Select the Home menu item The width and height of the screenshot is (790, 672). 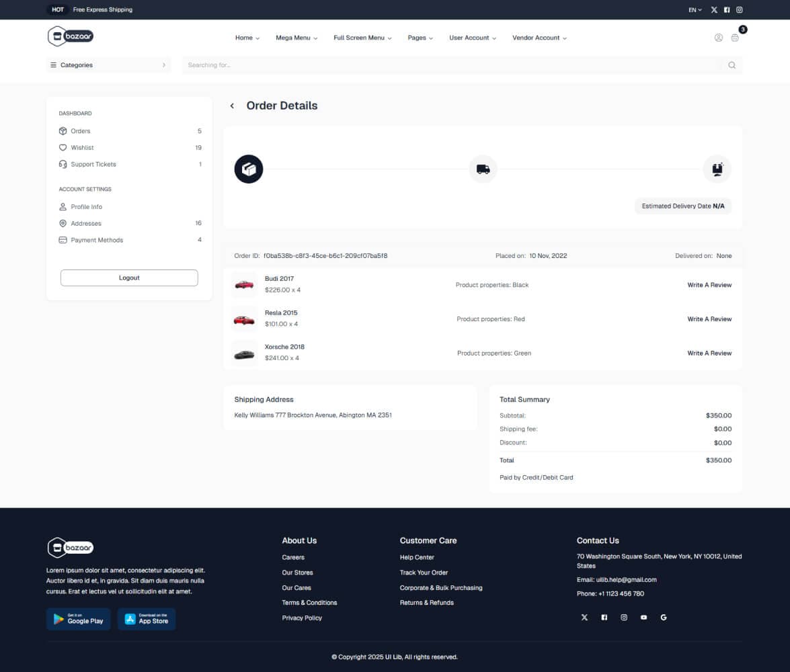pos(247,38)
